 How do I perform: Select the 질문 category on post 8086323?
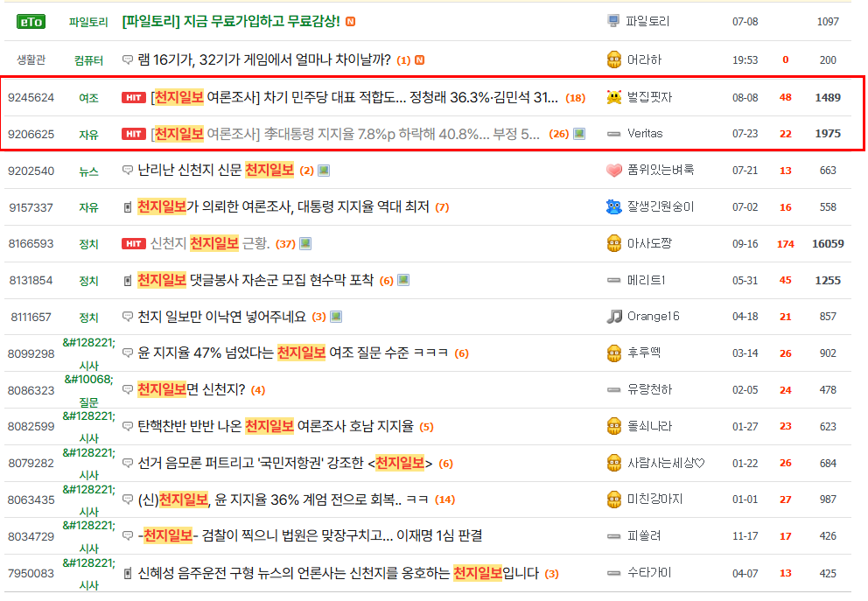[x=88, y=402]
